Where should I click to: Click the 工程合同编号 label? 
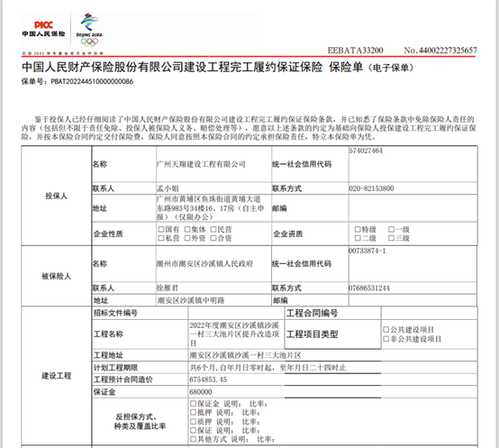pyautogui.click(x=312, y=314)
